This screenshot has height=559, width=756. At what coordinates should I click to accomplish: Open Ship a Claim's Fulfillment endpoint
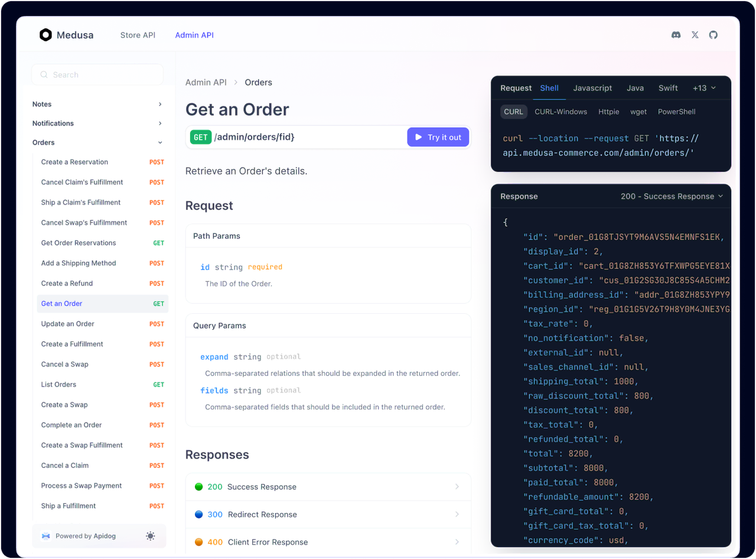click(103, 203)
